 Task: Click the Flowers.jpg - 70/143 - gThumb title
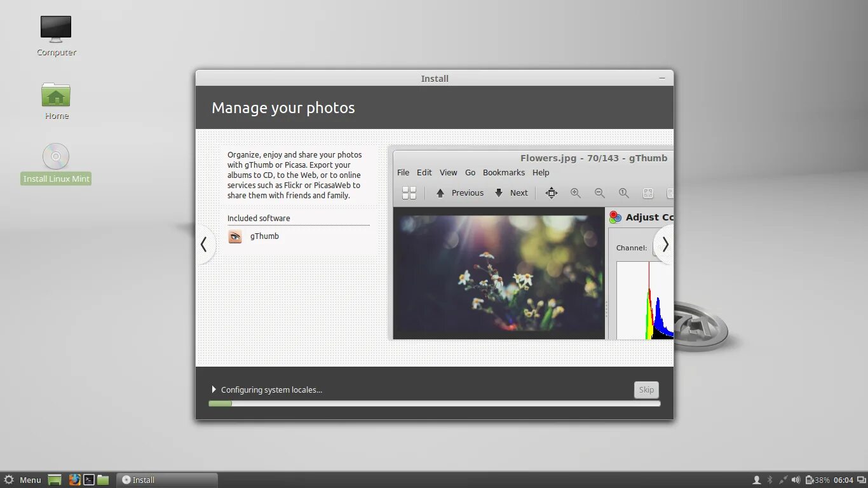tap(593, 158)
